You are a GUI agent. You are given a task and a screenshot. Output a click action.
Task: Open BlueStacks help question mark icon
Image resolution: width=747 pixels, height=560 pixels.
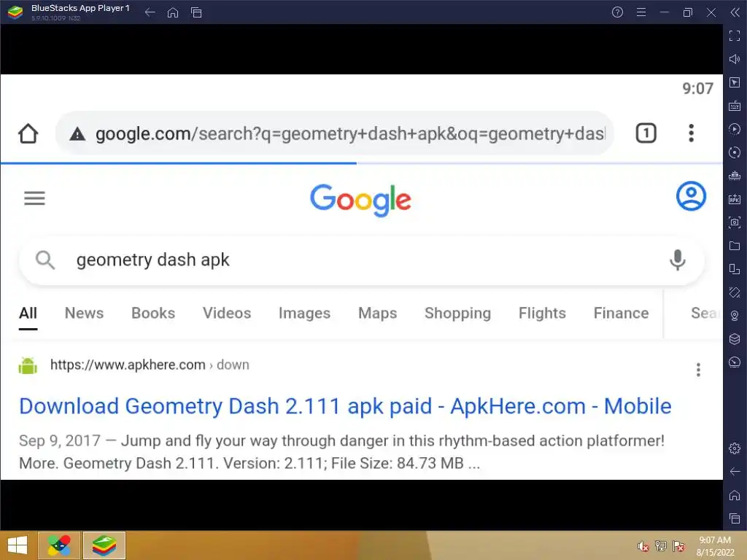617,12
